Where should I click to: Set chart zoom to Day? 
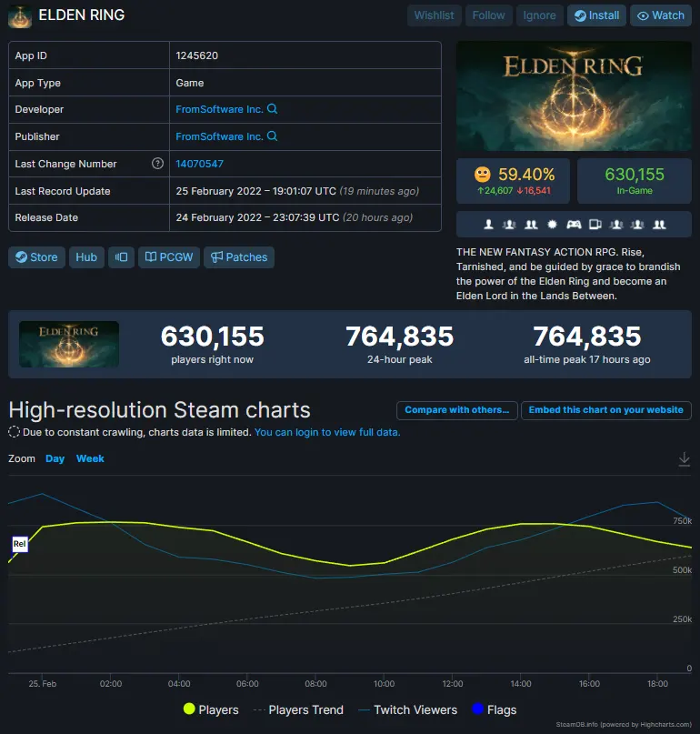55,458
